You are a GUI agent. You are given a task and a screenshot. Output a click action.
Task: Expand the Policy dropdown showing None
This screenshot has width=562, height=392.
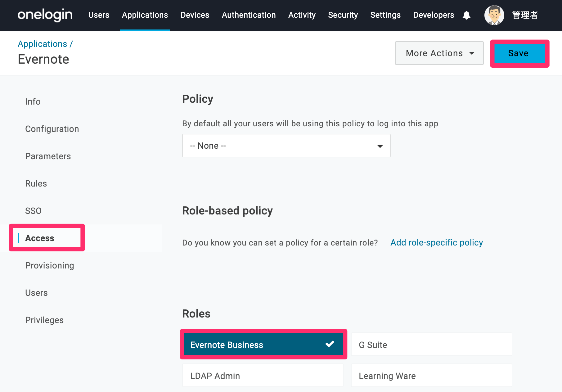pos(286,146)
